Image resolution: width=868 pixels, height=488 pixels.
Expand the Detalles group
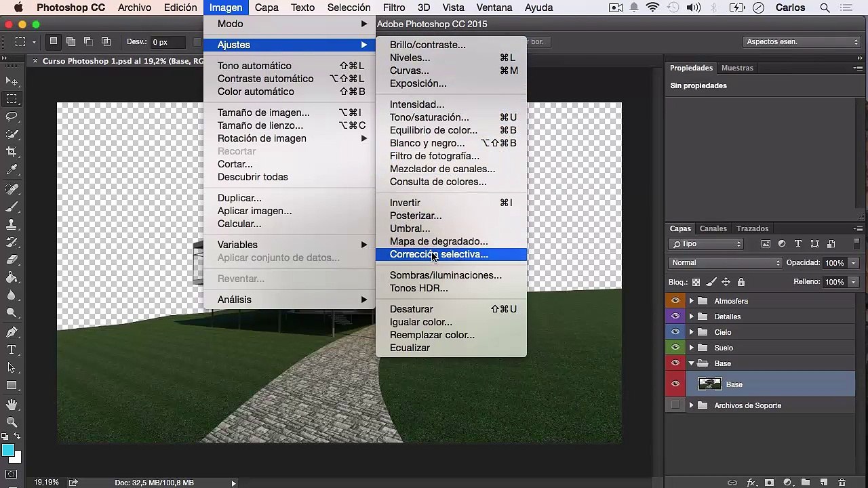(x=692, y=317)
